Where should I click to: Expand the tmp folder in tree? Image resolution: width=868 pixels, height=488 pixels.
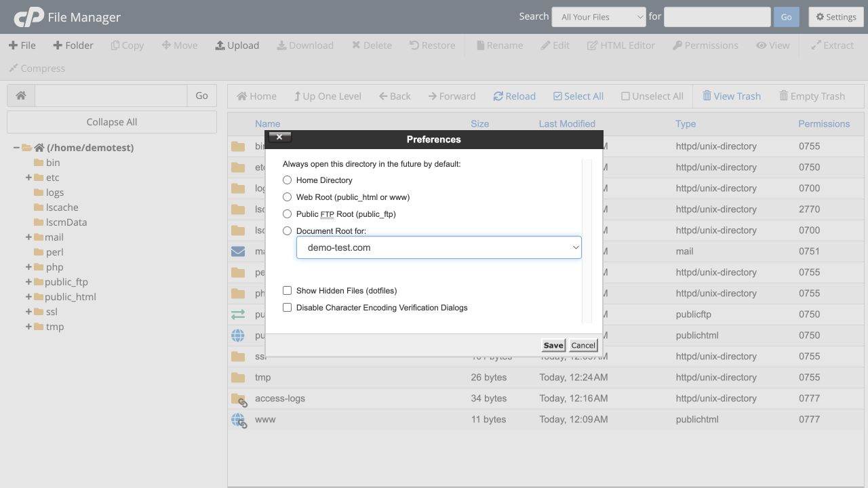tap(29, 327)
